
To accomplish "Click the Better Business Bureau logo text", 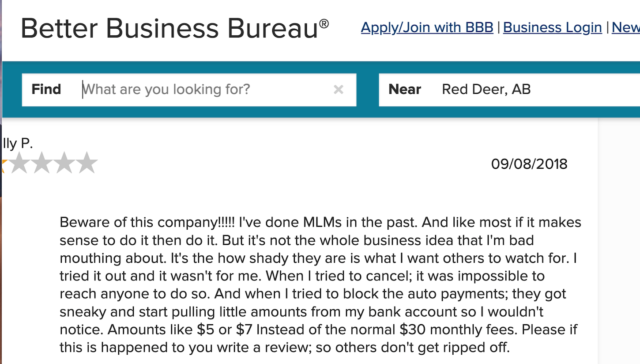I will pyautogui.click(x=169, y=28).
